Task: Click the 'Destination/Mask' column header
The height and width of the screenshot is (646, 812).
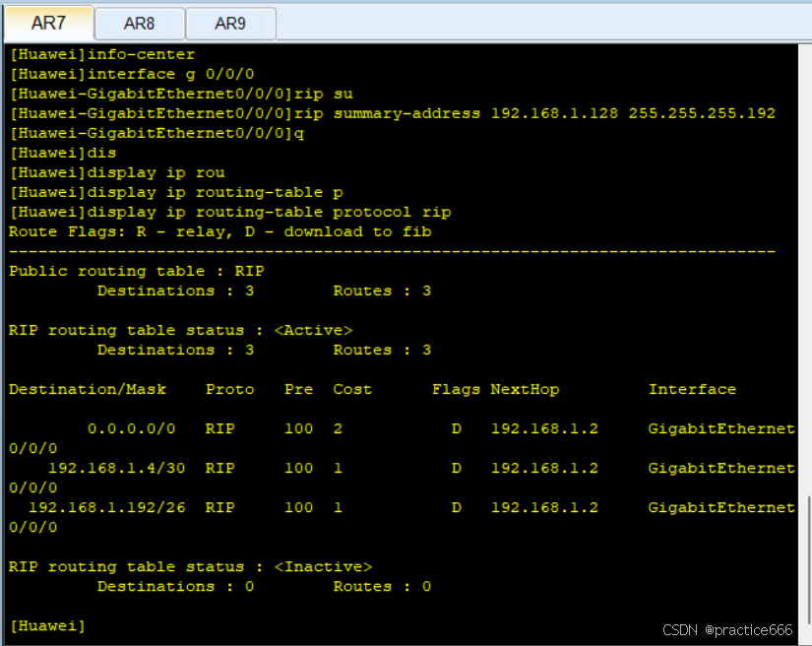Action: [88, 390]
